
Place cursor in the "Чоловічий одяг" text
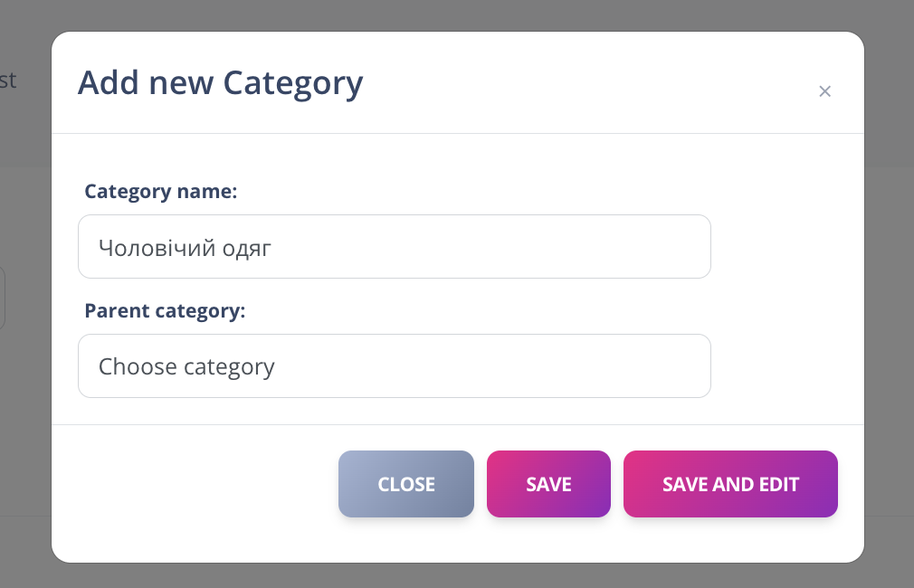(x=185, y=247)
